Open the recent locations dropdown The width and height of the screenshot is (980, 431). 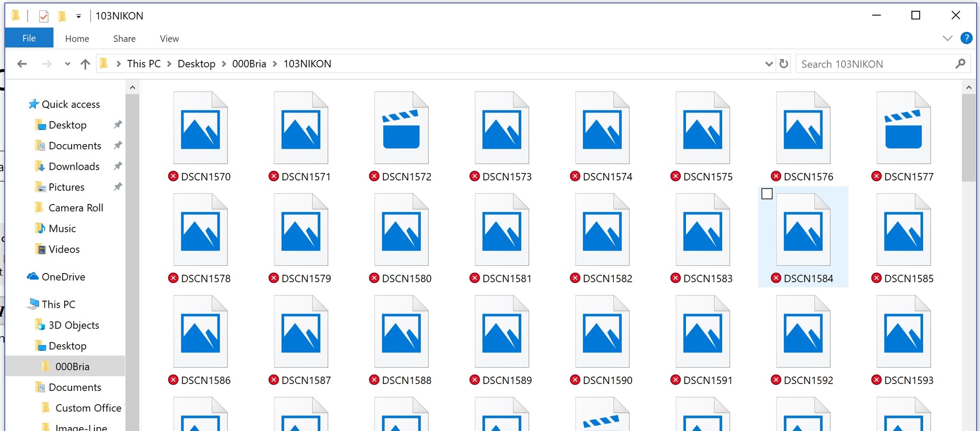pos(68,64)
